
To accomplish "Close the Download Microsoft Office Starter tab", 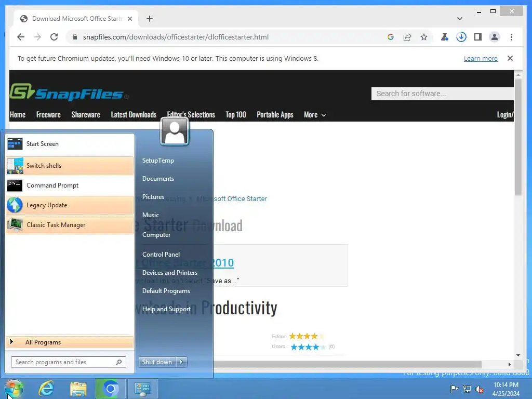I will [129, 19].
